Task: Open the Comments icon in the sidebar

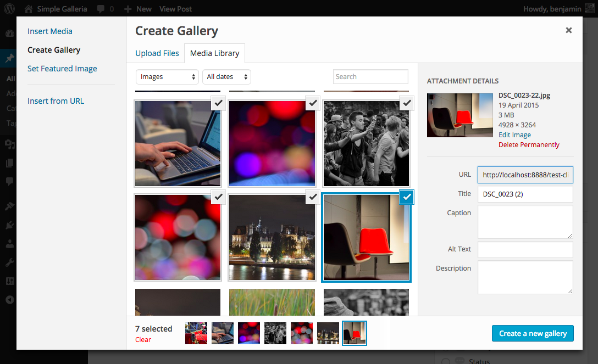Action: pos(9,181)
